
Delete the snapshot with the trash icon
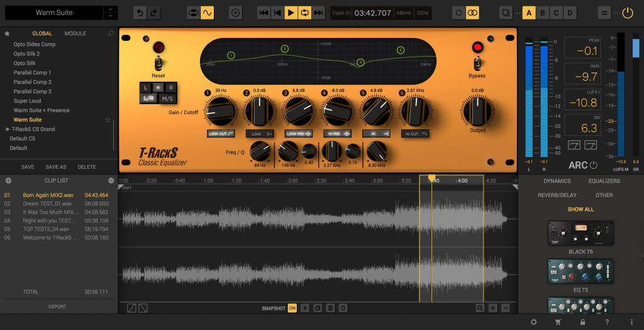[343, 308]
